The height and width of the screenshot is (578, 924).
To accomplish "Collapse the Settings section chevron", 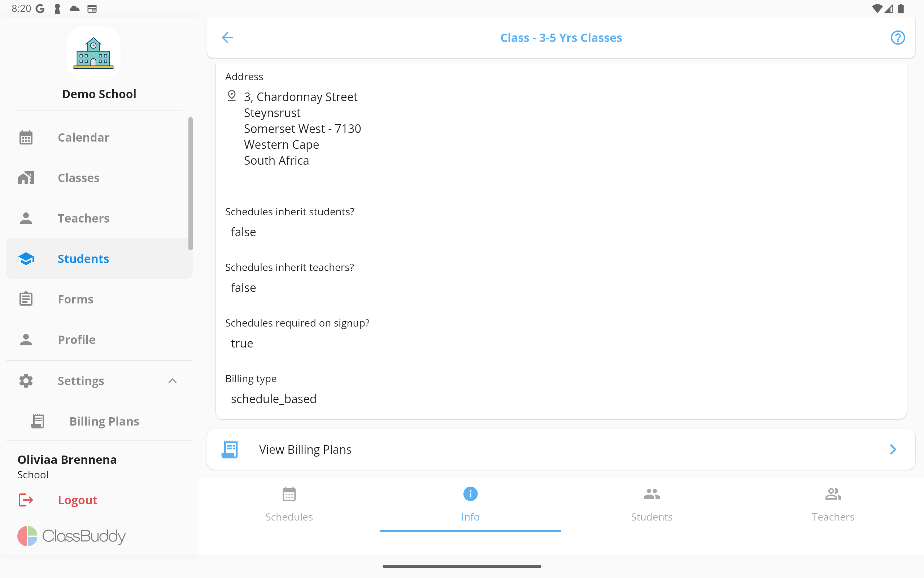I will [x=172, y=381].
